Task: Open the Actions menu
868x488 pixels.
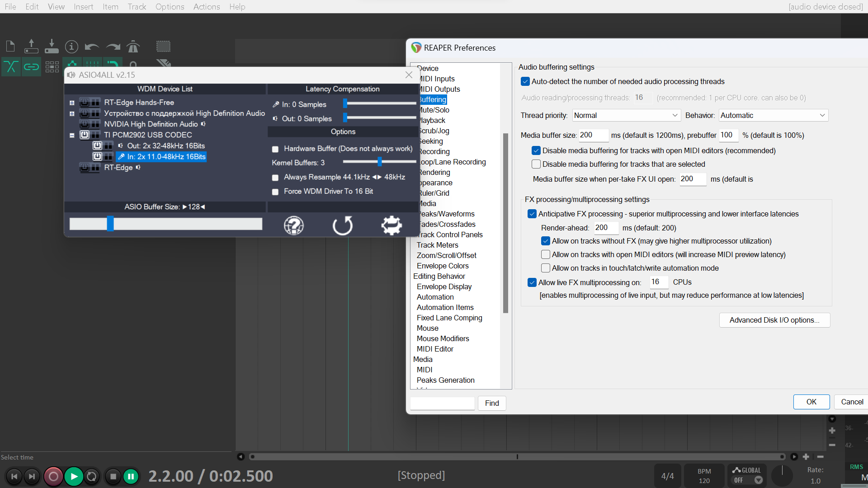Action: click(x=207, y=7)
